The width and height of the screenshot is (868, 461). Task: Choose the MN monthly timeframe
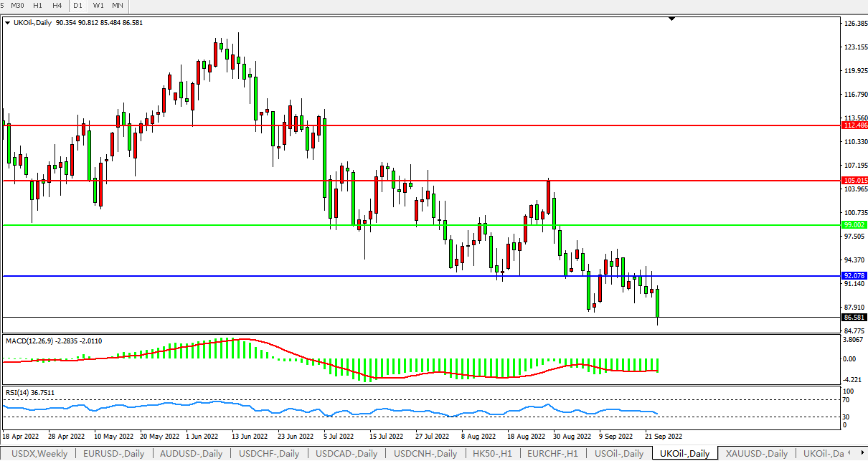pyautogui.click(x=118, y=5)
